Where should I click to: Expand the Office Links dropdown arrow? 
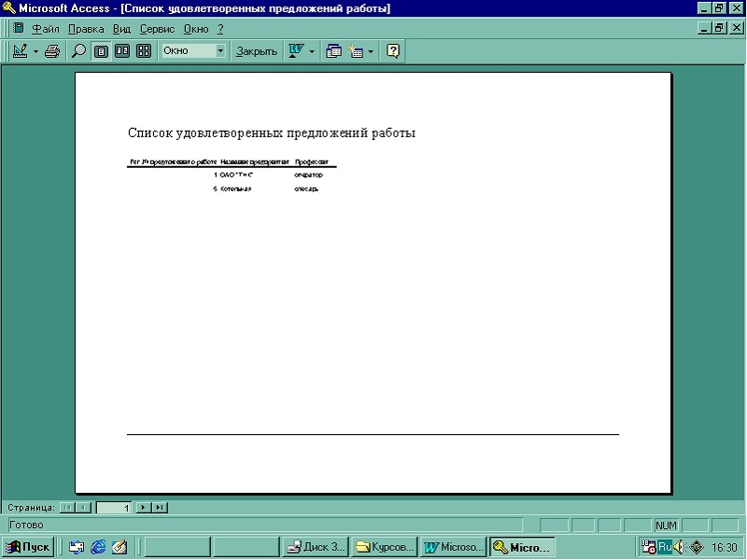coord(312,51)
